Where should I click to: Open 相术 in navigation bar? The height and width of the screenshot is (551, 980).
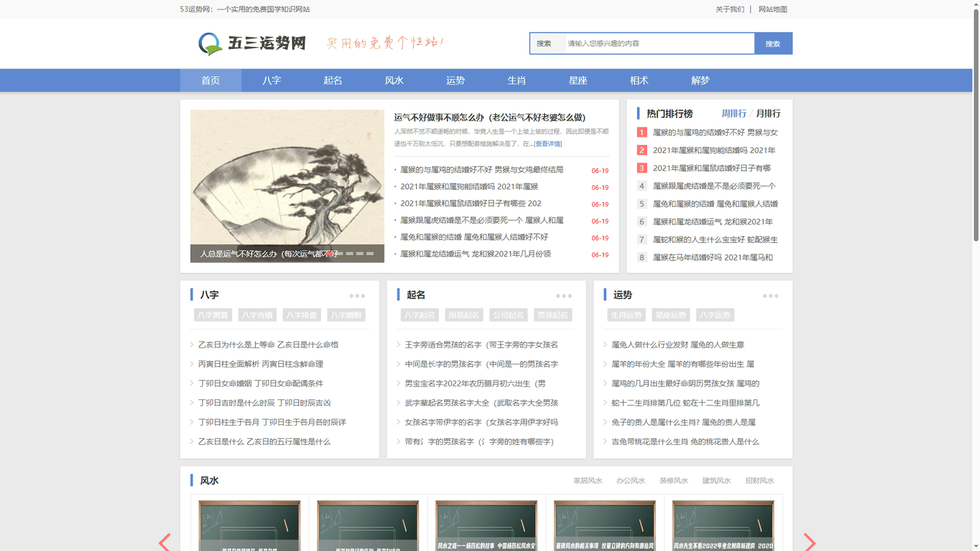(x=639, y=80)
